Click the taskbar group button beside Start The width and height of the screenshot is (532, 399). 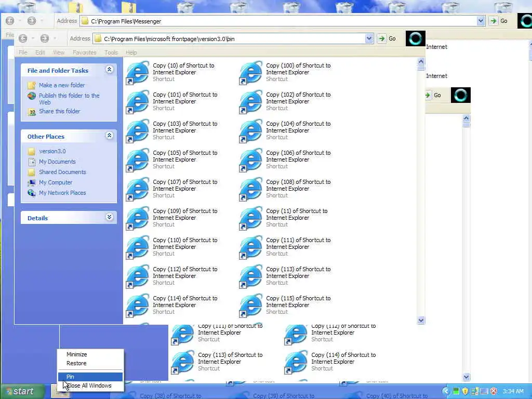coord(60,391)
